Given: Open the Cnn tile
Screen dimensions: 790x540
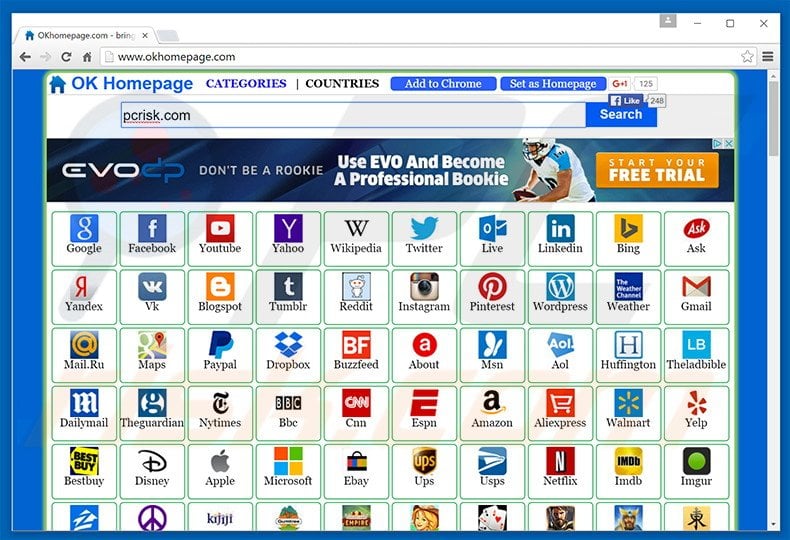Looking at the screenshot, I should 356,413.
